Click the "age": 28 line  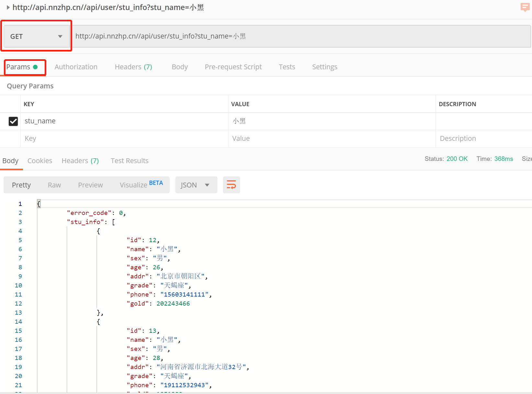[x=145, y=358]
